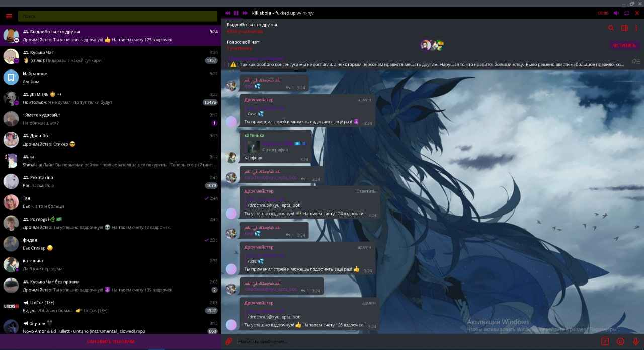Open the Фотография reply thumbnail preview
This screenshot has width=644, height=350.
click(254, 147)
